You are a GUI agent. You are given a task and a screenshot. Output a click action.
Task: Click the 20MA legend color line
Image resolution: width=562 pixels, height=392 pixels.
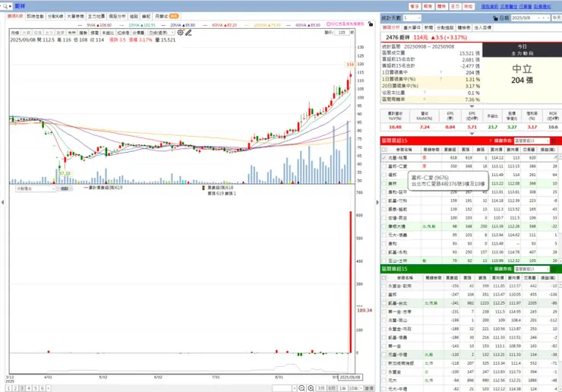click(165, 25)
